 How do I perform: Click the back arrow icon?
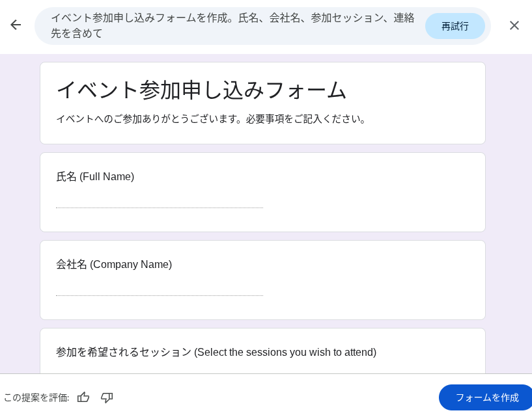[x=16, y=25]
